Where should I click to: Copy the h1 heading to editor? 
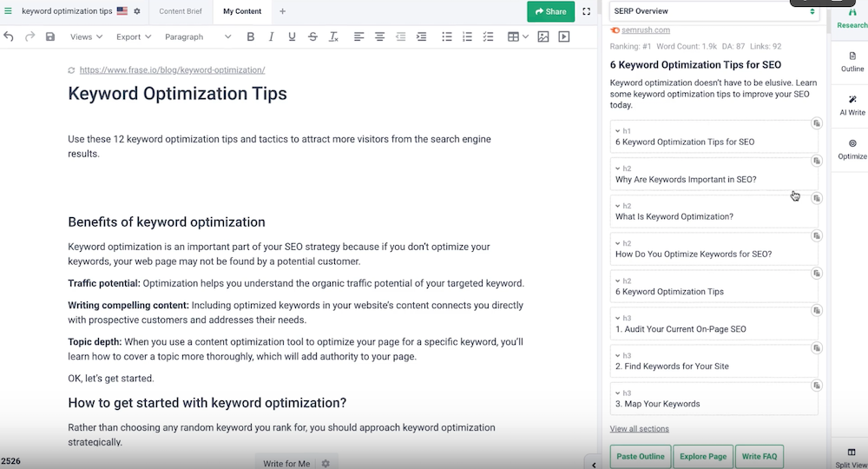point(817,123)
